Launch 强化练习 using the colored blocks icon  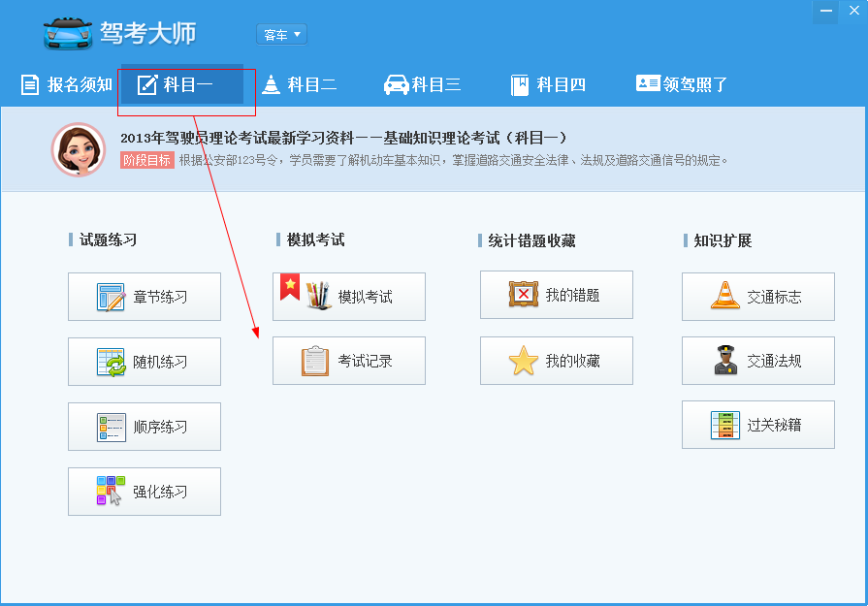pos(110,492)
